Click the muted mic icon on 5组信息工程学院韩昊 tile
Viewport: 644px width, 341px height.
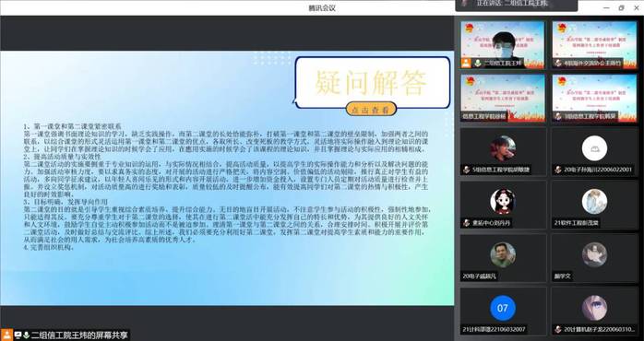pos(558,116)
